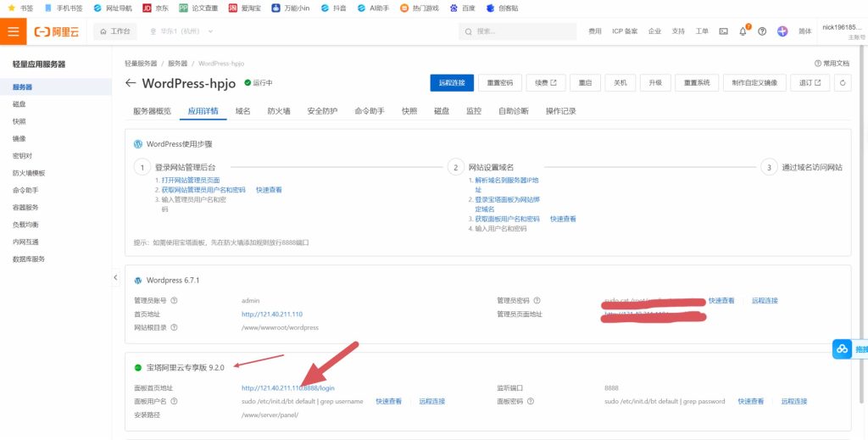Image resolution: width=868 pixels, height=440 pixels.
Task: Collapse the left sidebar with the arrow handle
Action: tap(115, 278)
